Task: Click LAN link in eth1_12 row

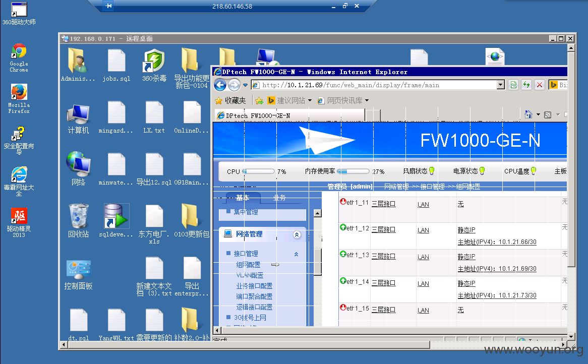Action: click(424, 230)
